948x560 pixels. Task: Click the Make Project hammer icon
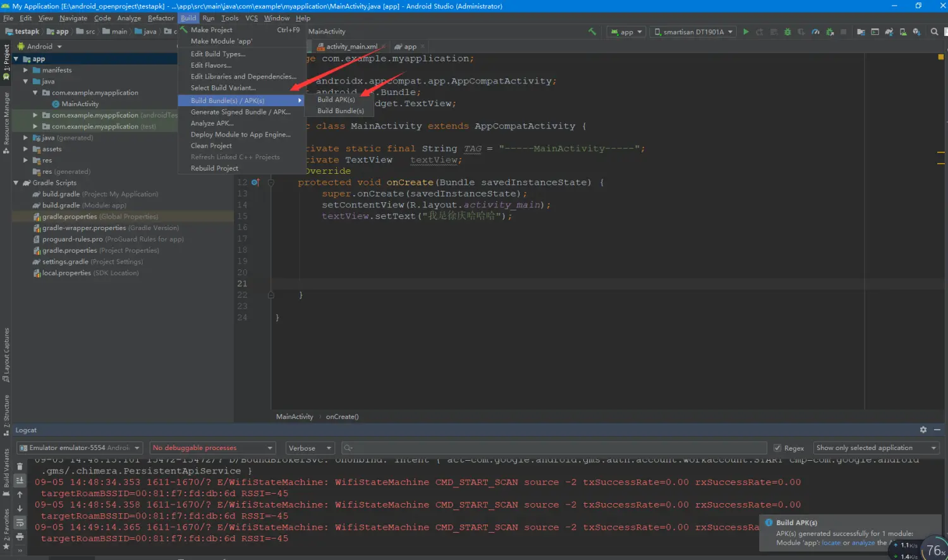(592, 32)
